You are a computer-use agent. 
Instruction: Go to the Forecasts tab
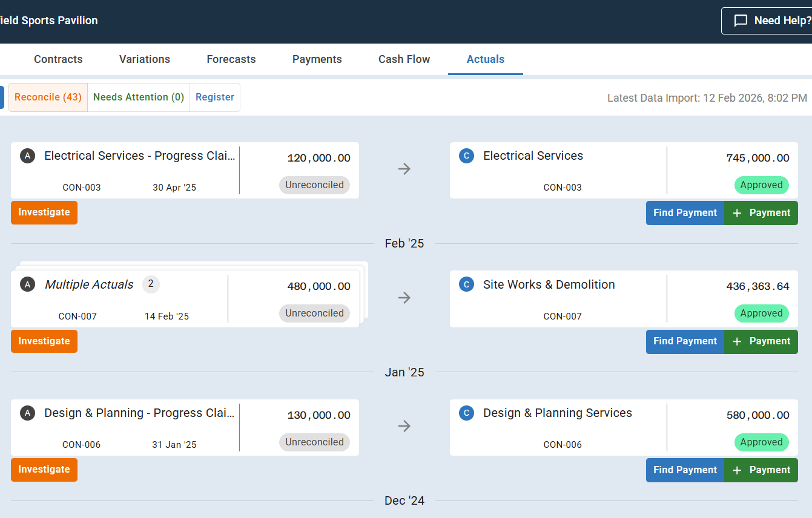[x=231, y=59]
